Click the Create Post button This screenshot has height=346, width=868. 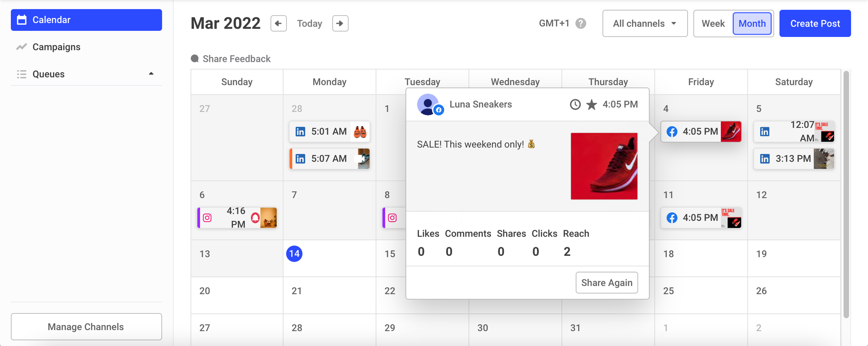(815, 24)
